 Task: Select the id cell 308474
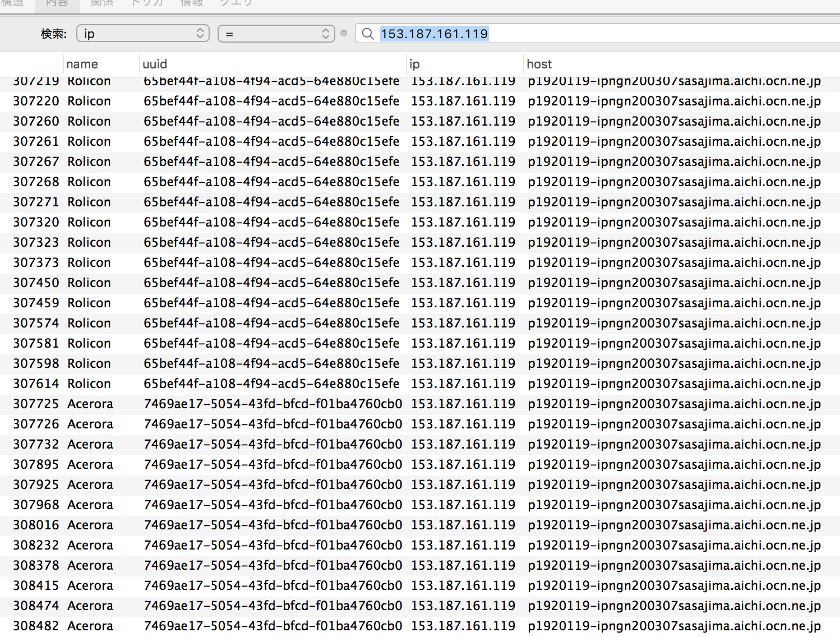[x=36, y=606]
